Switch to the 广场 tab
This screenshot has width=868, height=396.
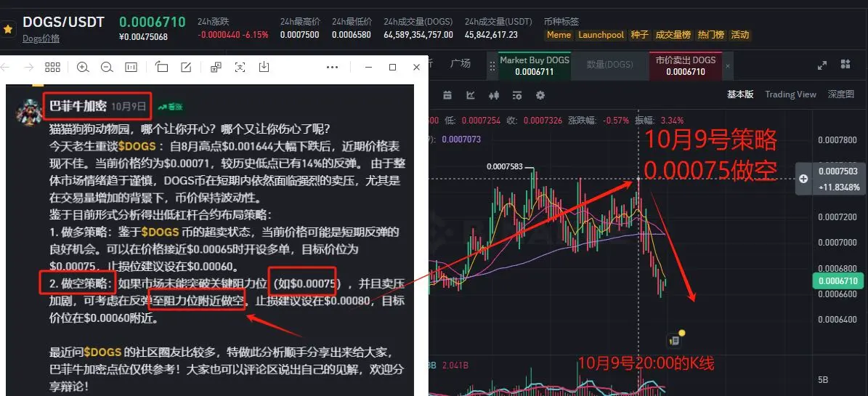coord(460,64)
